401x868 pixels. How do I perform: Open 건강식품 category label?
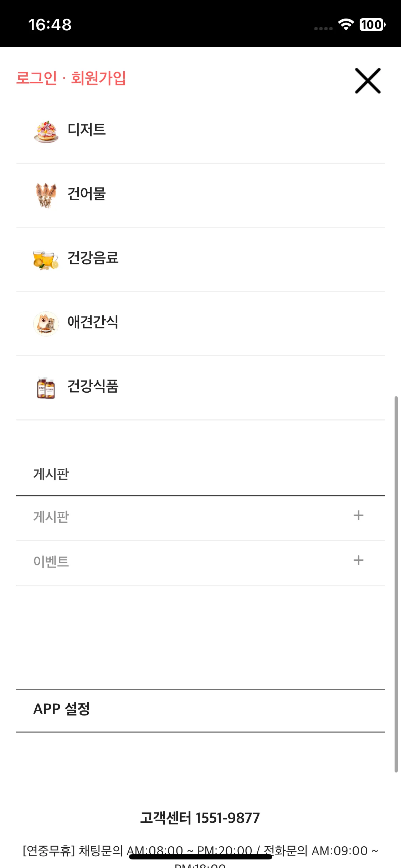click(x=93, y=386)
